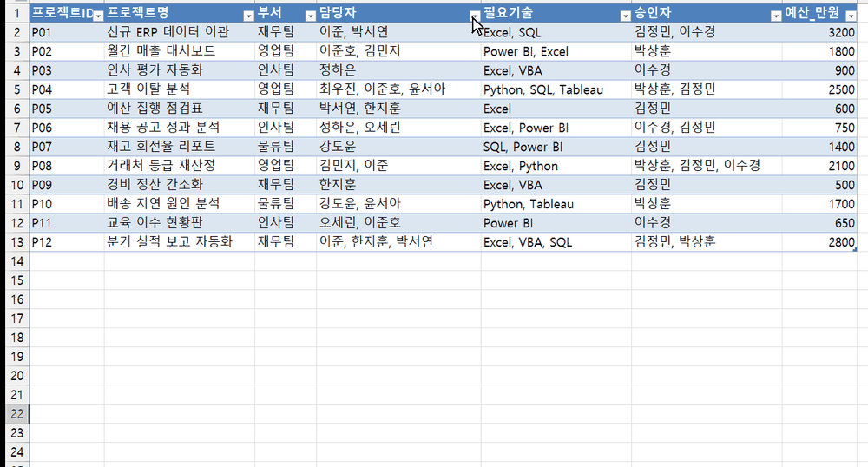Select the 인사 평가 자동화 cell
This screenshot has height=467, width=868.
click(180, 70)
